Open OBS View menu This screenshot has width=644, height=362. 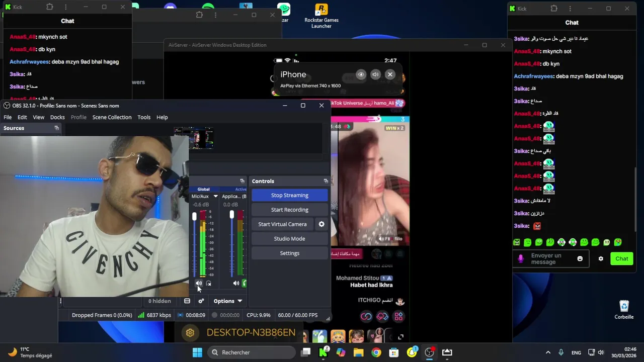(x=38, y=117)
